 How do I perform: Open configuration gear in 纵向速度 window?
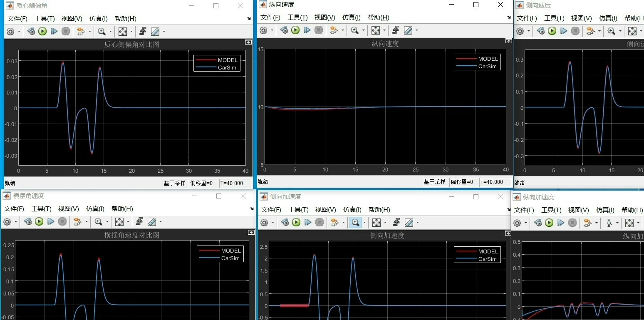[x=263, y=30]
